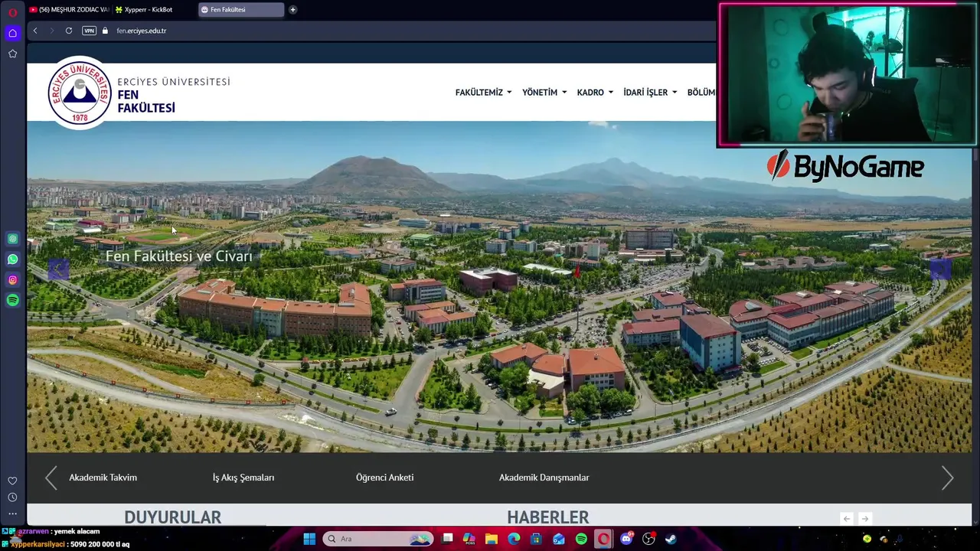Click the DUYURULAR heading
The width and height of the screenshot is (980, 551).
tap(173, 517)
